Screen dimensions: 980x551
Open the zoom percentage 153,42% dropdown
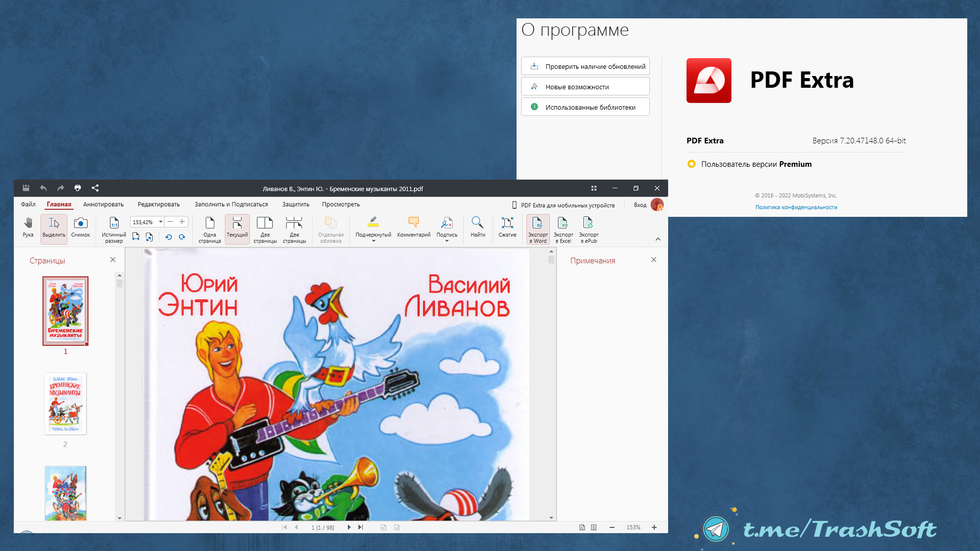[x=160, y=221]
